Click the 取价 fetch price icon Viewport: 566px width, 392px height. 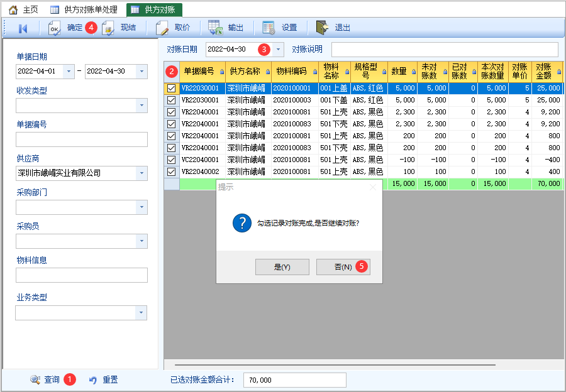point(162,28)
